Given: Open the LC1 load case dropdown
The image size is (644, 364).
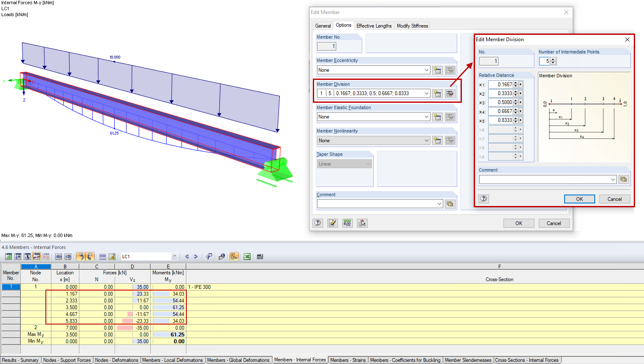Looking at the screenshot, I should point(174,257).
